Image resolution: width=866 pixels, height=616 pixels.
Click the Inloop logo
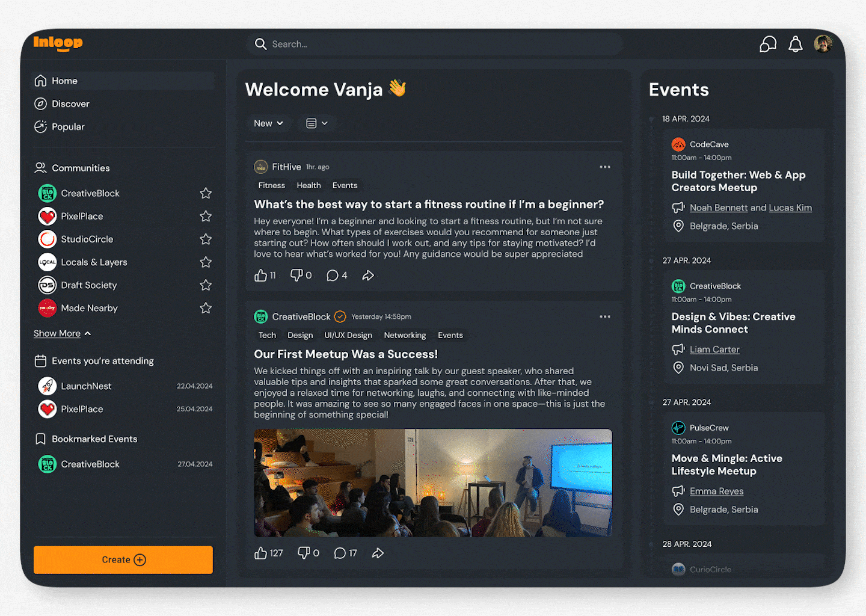(58, 43)
